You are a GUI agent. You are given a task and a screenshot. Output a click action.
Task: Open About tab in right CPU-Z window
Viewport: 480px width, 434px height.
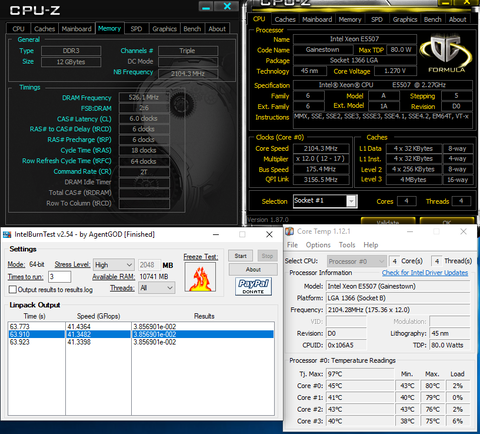[457, 20]
